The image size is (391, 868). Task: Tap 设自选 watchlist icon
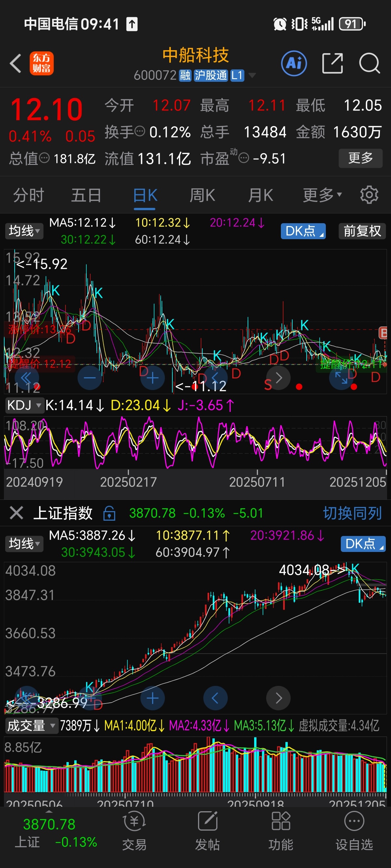pos(354,831)
